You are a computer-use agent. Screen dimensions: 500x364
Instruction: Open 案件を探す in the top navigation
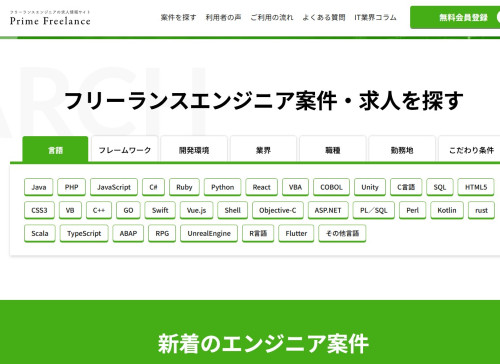point(178,17)
